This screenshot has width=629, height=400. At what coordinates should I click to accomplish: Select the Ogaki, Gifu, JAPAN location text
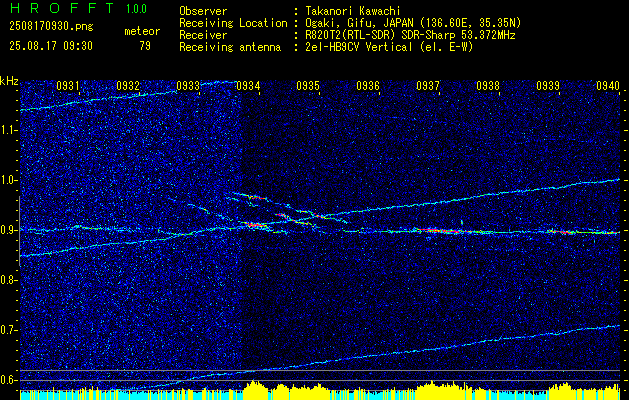click(413, 23)
